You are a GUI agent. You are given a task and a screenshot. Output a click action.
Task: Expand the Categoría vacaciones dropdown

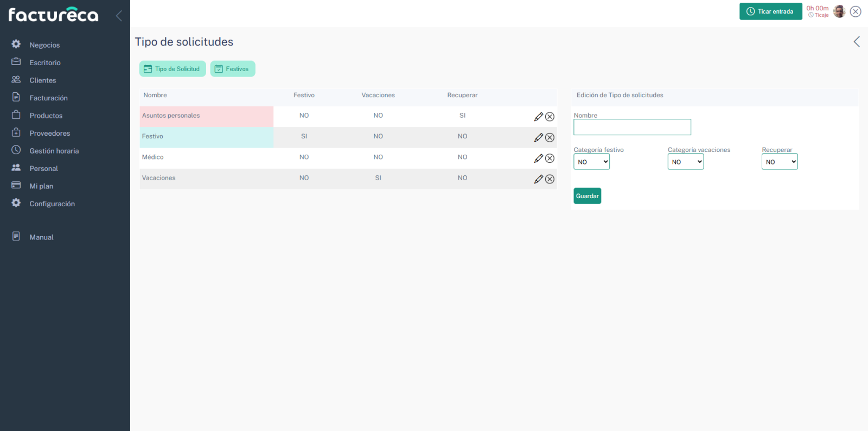click(685, 162)
